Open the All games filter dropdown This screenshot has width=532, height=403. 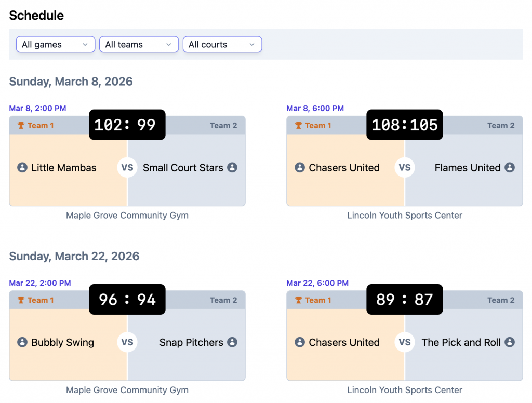pyautogui.click(x=55, y=45)
